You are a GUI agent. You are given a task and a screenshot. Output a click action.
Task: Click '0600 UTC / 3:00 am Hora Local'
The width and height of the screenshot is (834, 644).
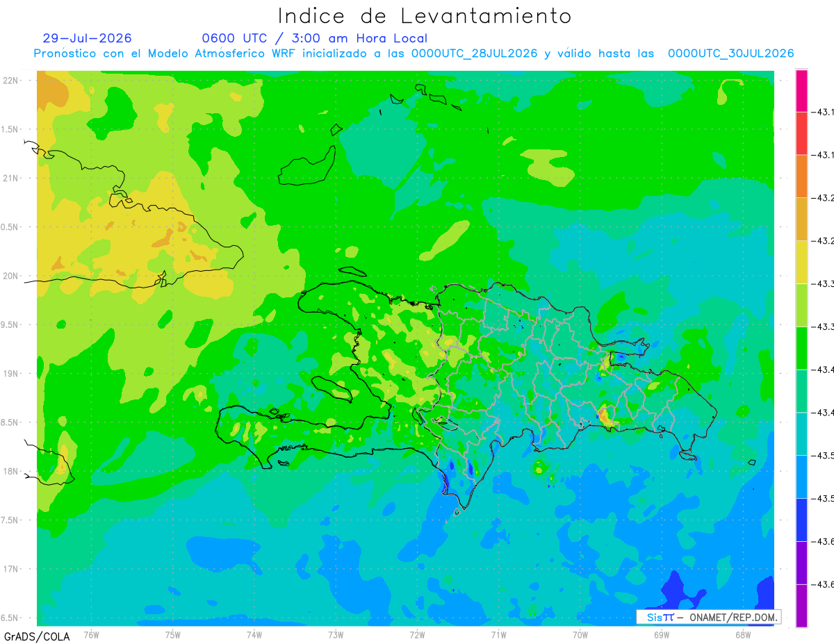point(315,38)
